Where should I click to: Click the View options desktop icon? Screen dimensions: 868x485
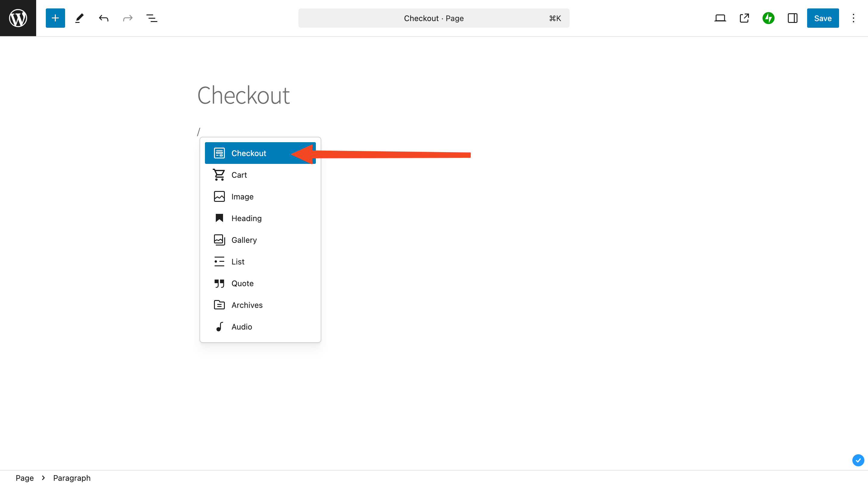pyautogui.click(x=720, y=18)
